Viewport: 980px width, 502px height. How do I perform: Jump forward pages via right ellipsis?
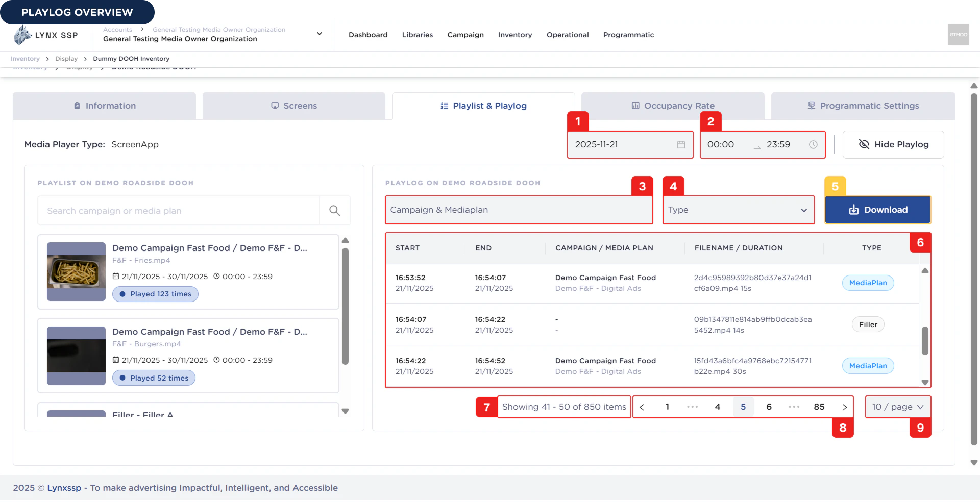[794, 407]
